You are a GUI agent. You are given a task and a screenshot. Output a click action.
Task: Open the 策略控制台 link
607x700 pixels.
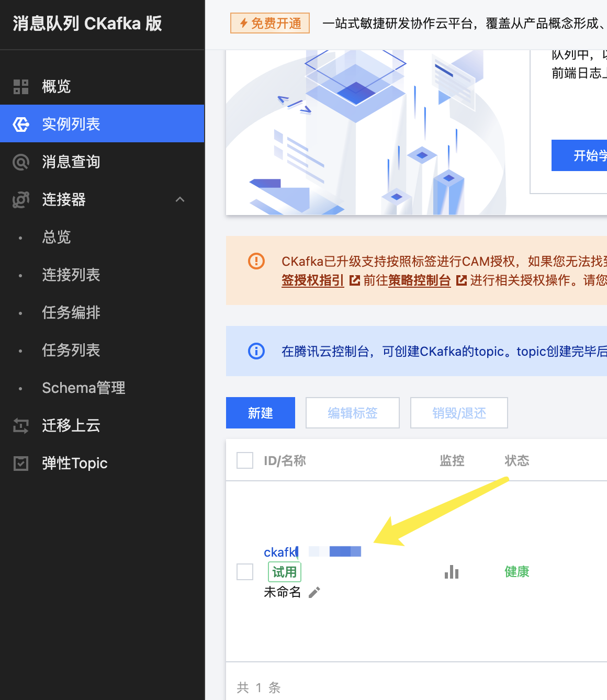tap(420, 280)
